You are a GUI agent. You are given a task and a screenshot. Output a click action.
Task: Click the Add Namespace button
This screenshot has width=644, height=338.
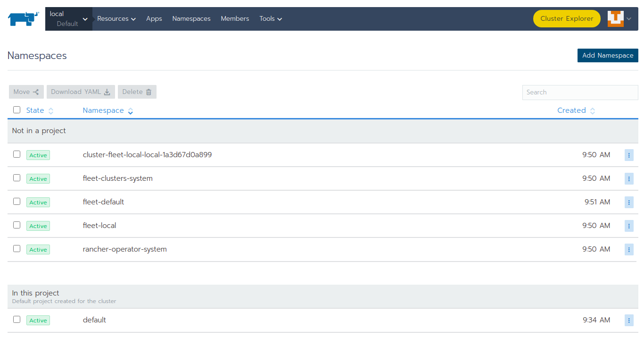point(607,55)
